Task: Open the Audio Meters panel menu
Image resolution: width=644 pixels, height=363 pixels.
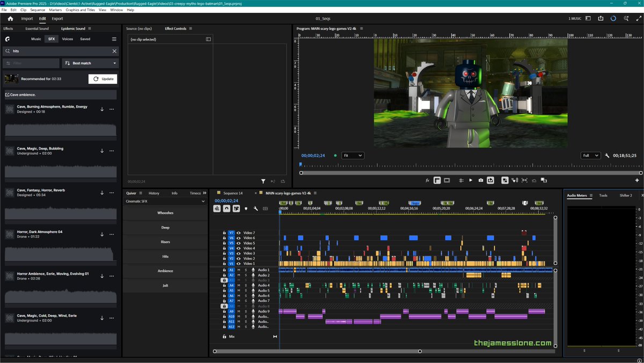Action: tap(590, 196)
